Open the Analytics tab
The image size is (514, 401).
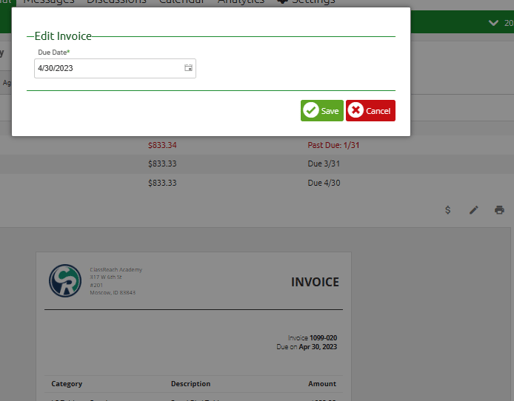coord(241,2)
